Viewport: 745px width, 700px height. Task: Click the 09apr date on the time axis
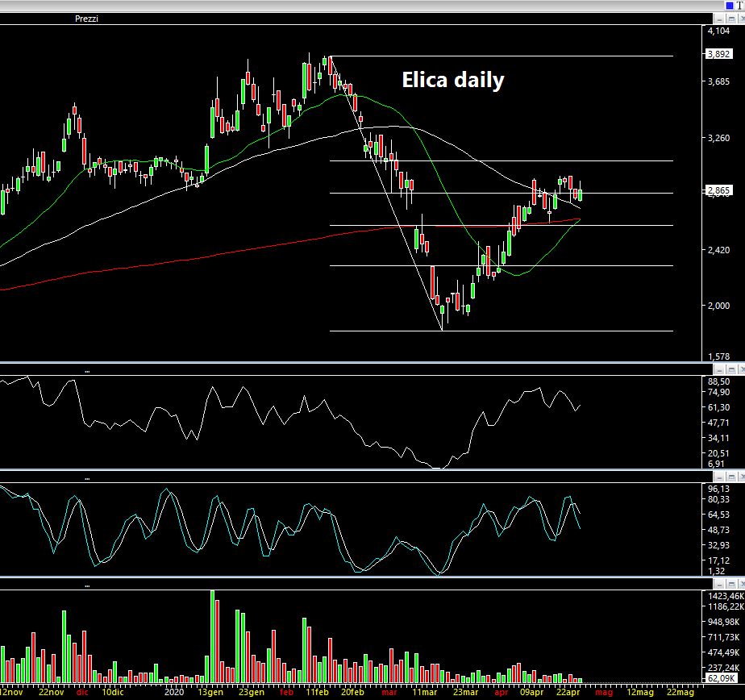pyautogui.click(x=531, y=692)
